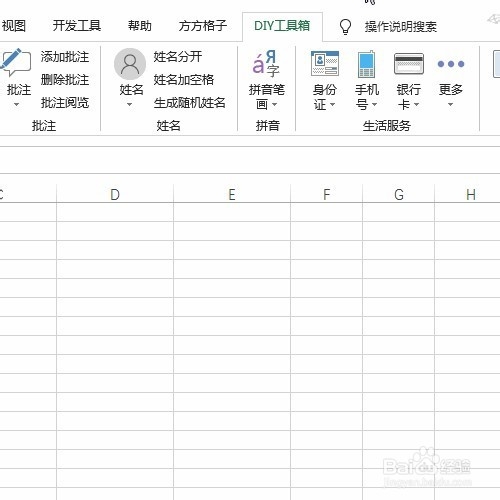The image size is (500, 500).
Task: Click the 更多 three-dots icon
Action: click(451, 64)
